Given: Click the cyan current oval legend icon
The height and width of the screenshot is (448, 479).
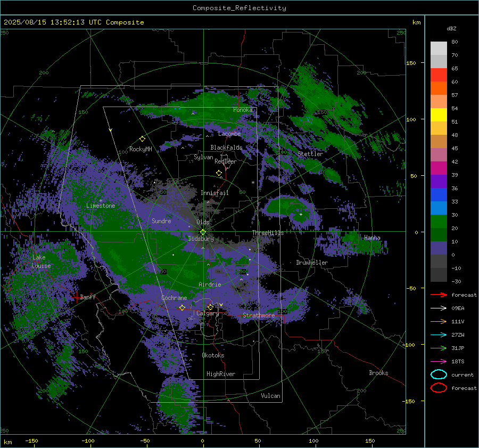Looking at the screenshot, I should (x=439, y=374).
